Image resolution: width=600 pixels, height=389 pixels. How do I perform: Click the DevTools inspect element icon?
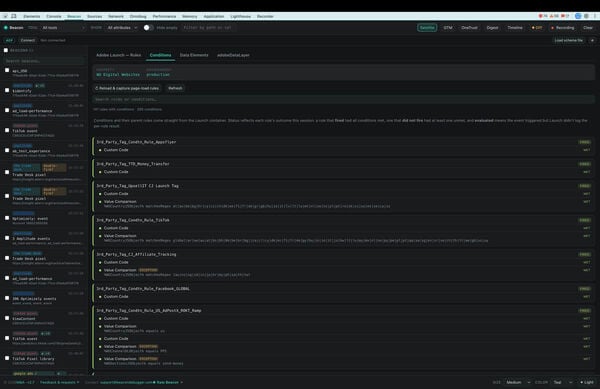coord(5,16)
